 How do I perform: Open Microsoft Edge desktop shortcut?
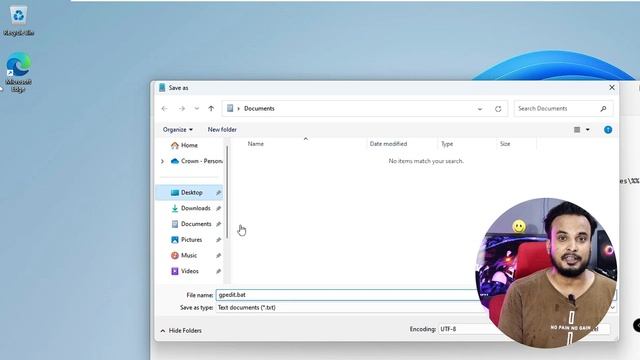point(18,72)
